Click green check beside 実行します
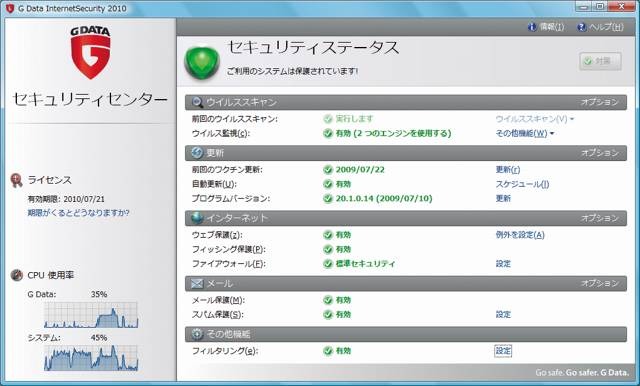This screenshot has width=640, height=386. 328,119
